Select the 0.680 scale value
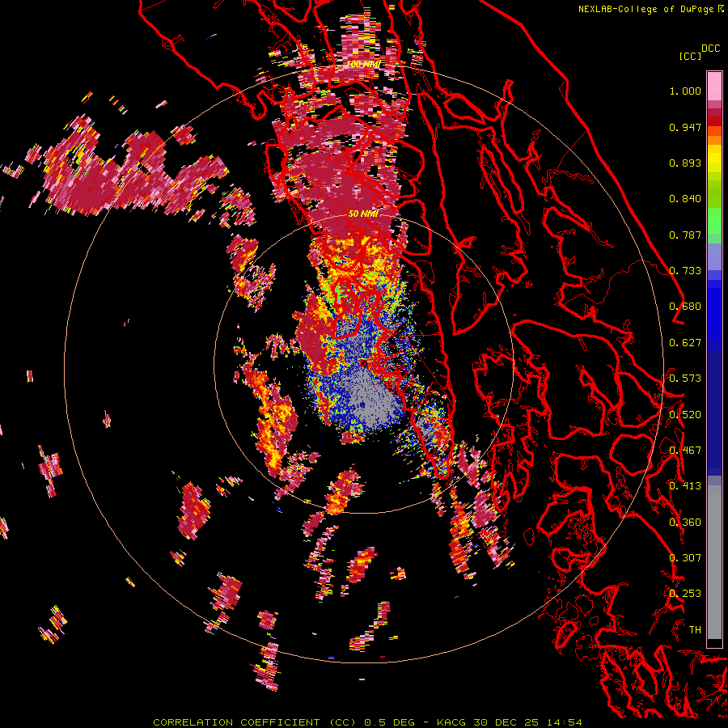The width and height of the screenshot is (728, 728). click(685, 307)
